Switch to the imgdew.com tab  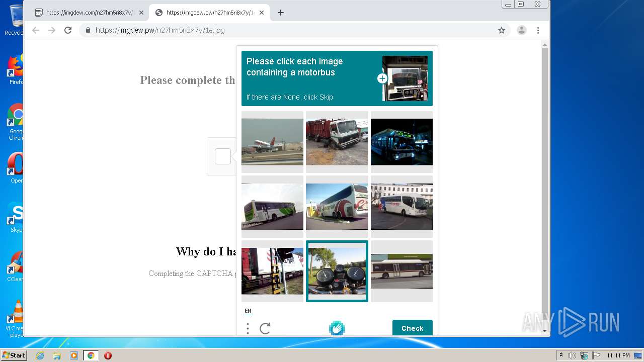[89, 13]
